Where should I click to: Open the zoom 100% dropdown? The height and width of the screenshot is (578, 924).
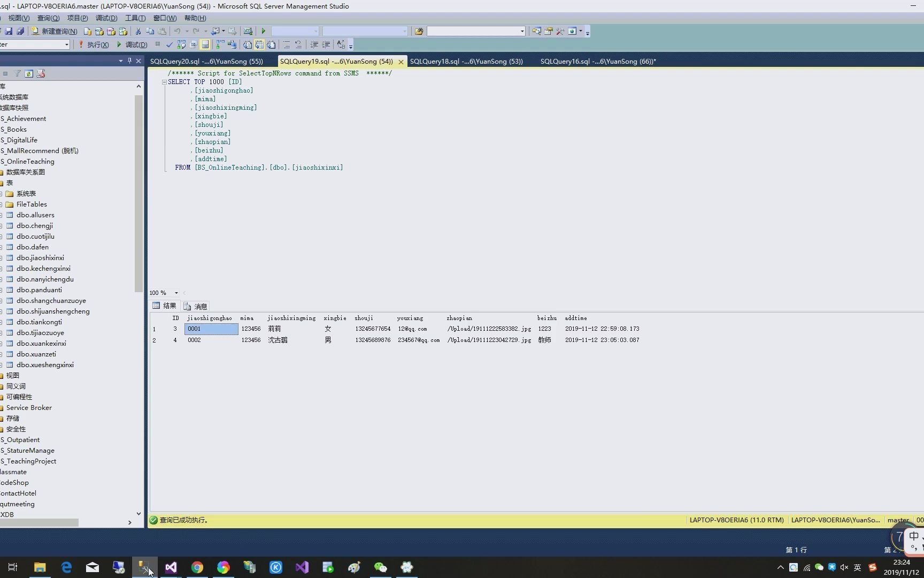tap(176, 293)
